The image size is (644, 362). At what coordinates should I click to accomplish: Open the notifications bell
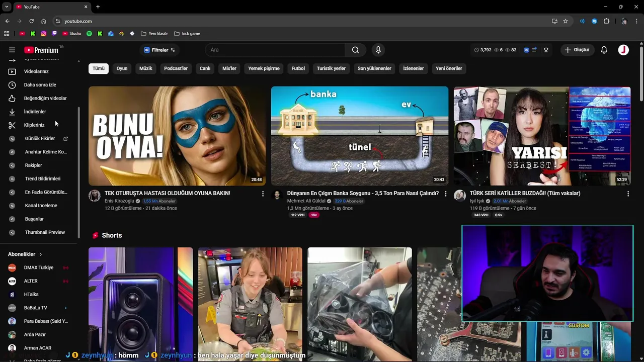604,50
